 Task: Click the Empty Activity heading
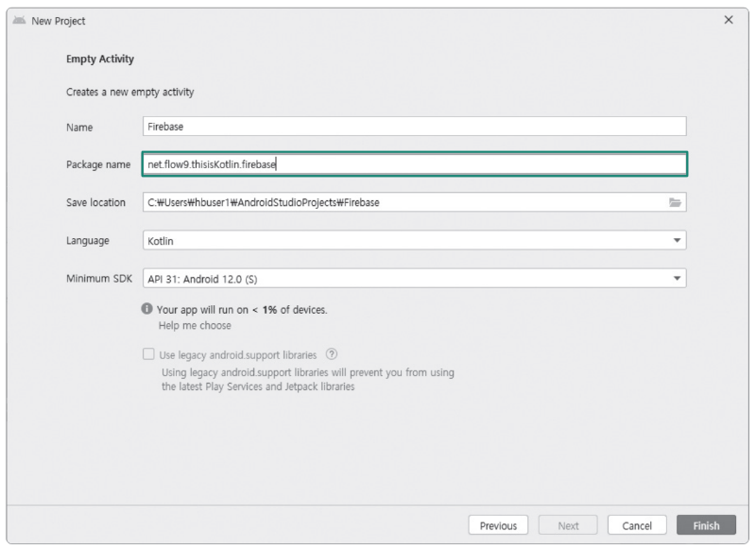click(x=100, y=60)
